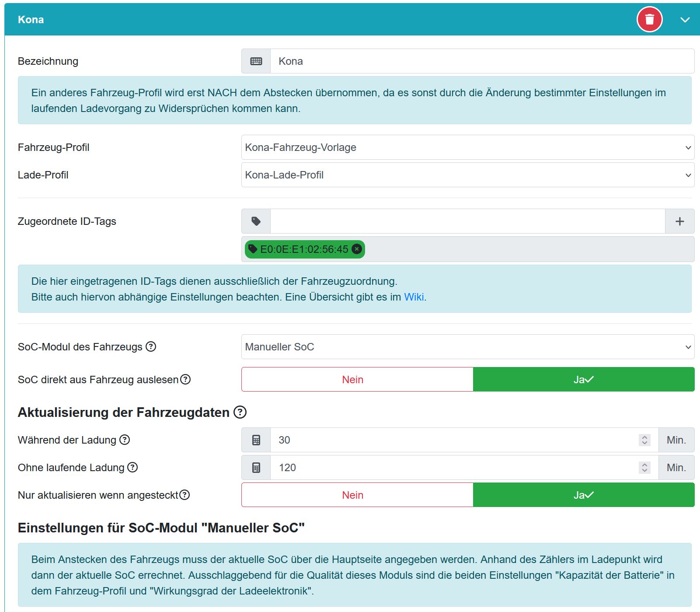This screenshot has width=700, height=612.
Task: Show help for SoC-Modul des Fahrzeugs
Action: [x=151, y=347]
